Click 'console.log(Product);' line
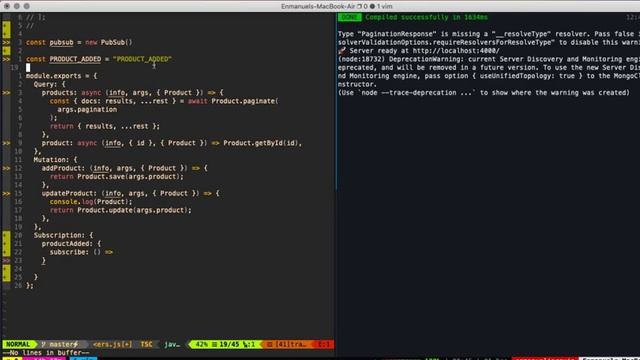Viewport: 640px width, 360px height. 91,202
